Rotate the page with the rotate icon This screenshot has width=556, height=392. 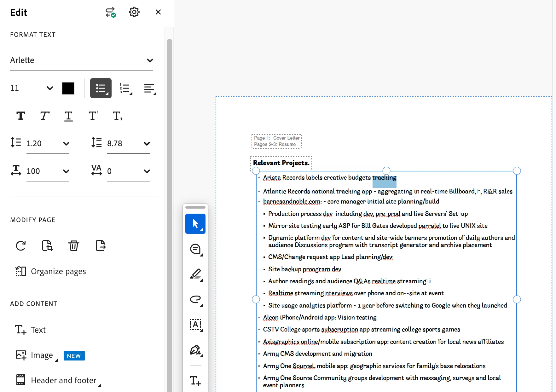tap(21, 246)
